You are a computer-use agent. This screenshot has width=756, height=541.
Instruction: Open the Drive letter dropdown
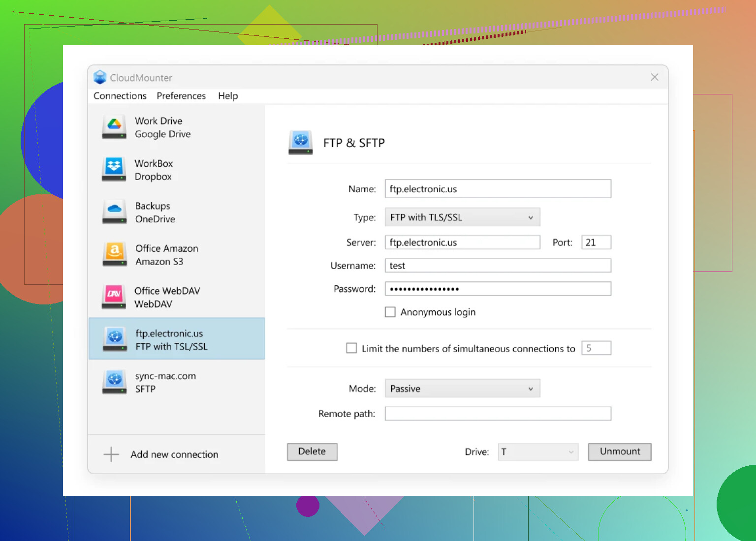coord(537,452)
